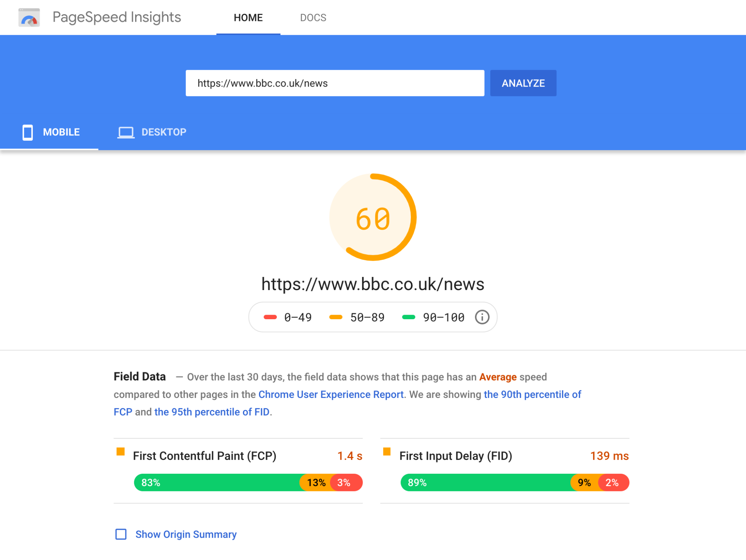Open the score scale info icon
This screenshot has width=746, height=560.
coord(482,317)
